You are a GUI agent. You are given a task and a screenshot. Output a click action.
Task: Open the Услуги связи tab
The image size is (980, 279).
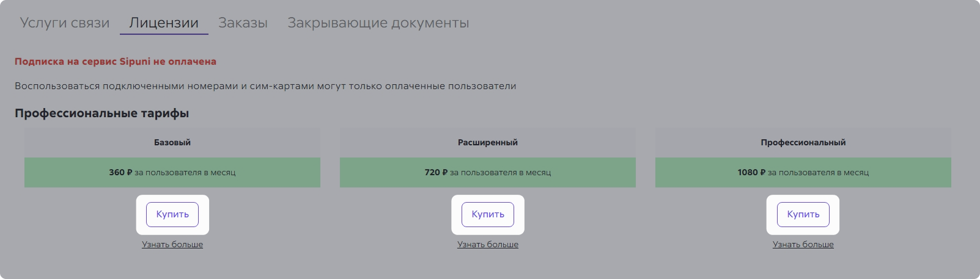coord(65,23)
